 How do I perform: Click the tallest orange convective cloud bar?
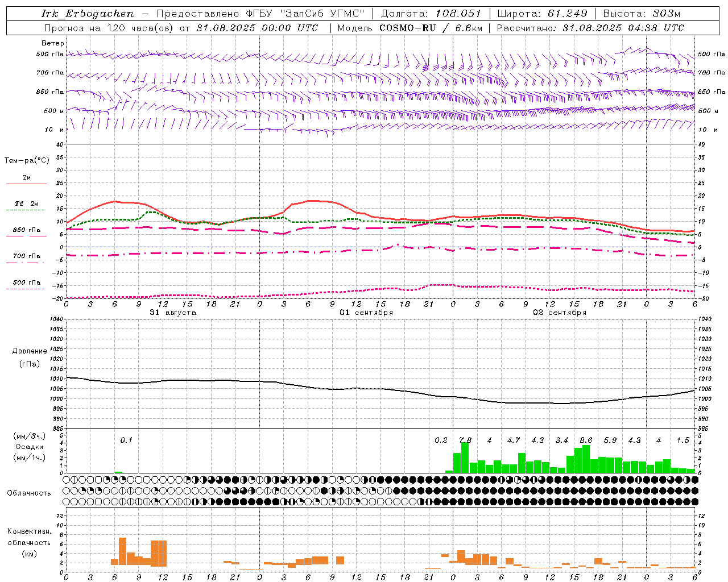point(122,551)
